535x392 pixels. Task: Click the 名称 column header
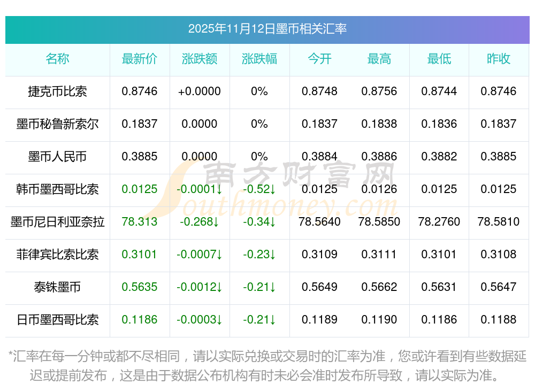(57, 59)
